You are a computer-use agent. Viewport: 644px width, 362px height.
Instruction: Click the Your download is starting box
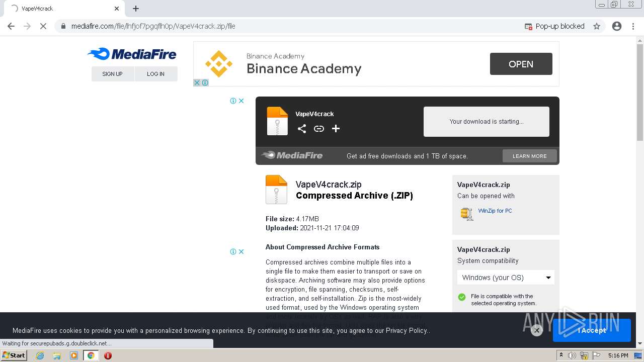[x=486, y=121]
